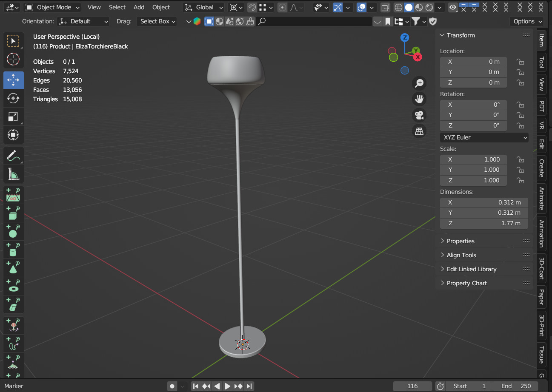Switch to rendered viewport shading
The image size is (552, 392).
pyautogui.click(x=429, y=7)
